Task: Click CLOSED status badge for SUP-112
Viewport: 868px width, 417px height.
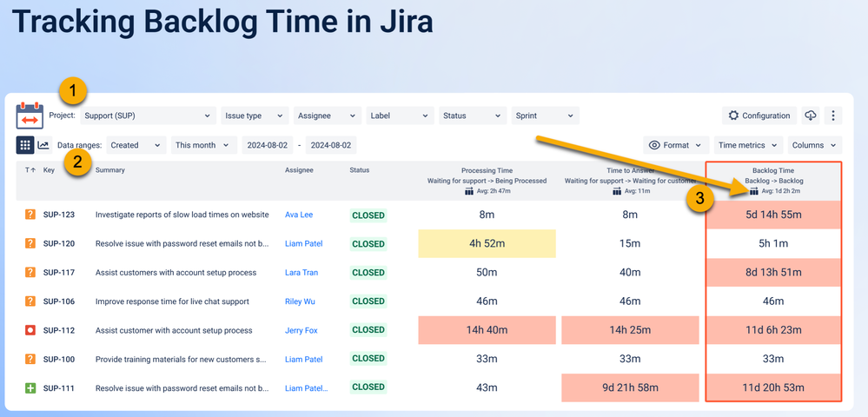Action: coord(368,330)
